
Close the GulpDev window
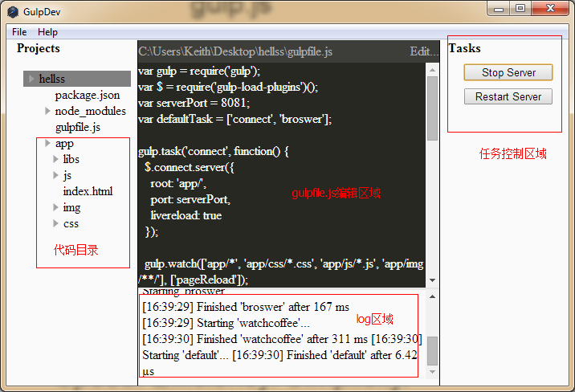550,8
